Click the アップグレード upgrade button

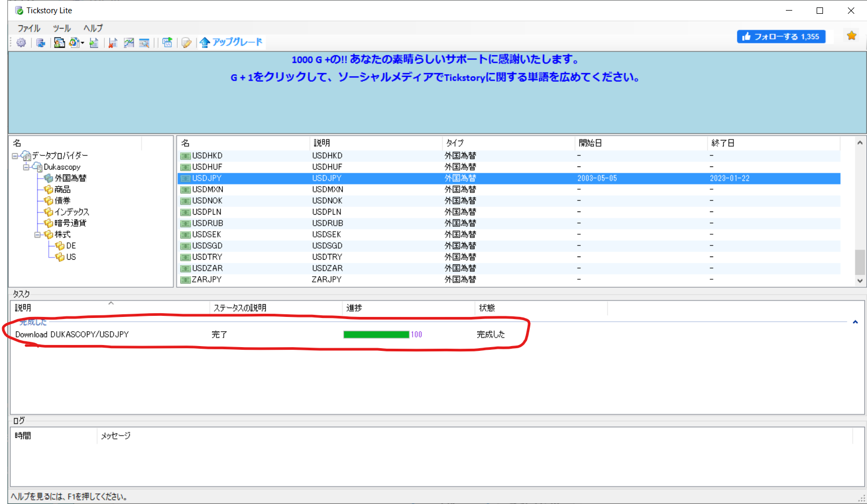pos(231,42)
